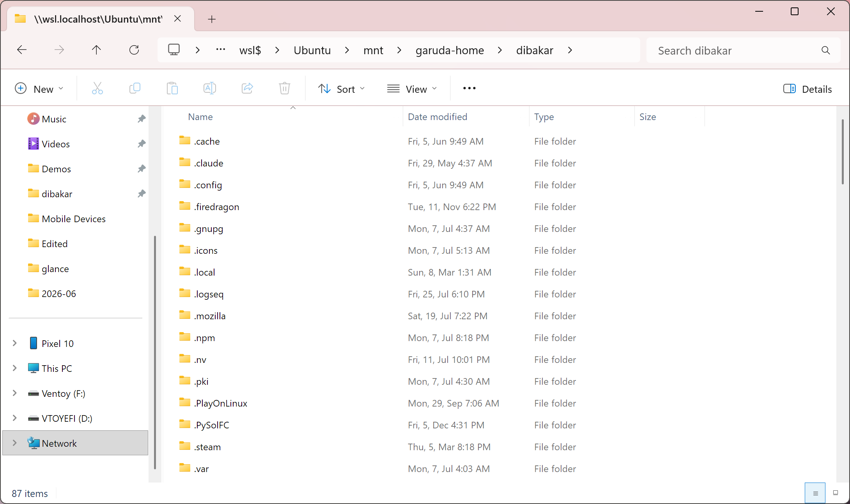Switch to details list view icon
Screen dimensions: 850x504
(x=815, y=493)
